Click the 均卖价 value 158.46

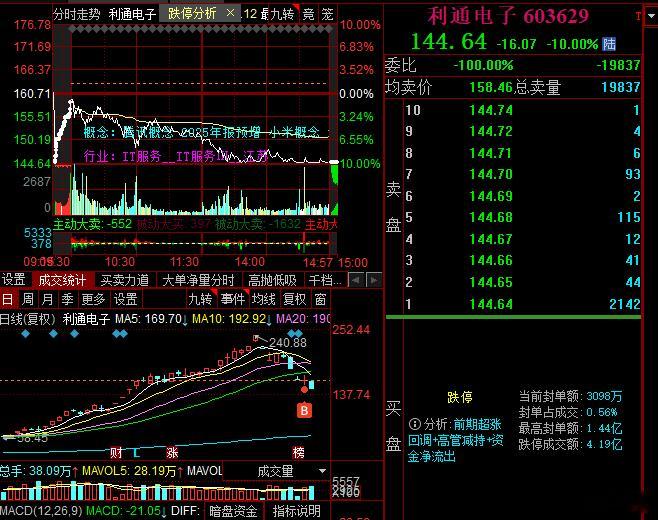tap(491, 87)
